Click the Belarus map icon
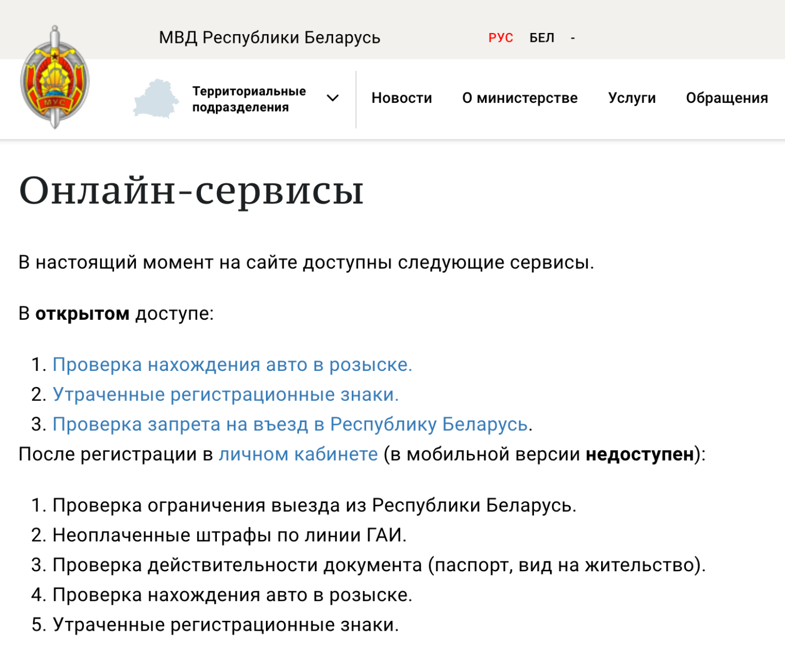 tap(156, 99)
